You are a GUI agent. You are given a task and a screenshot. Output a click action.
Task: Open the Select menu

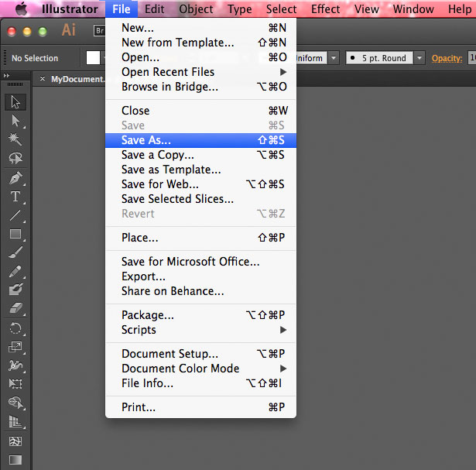[282, 9]
